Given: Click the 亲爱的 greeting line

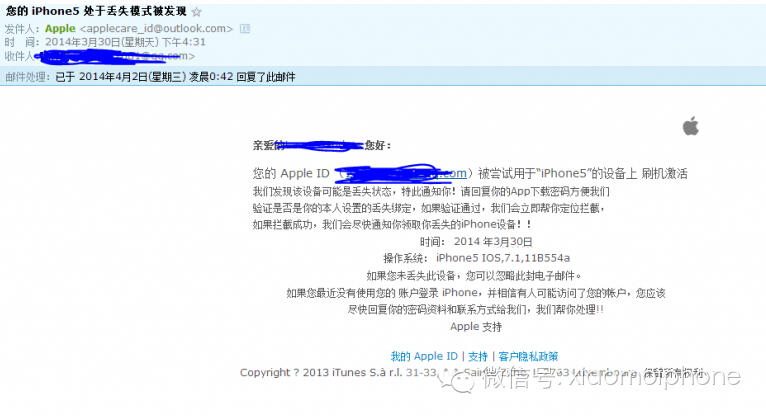Looking at the screenshot, I should pyautogui.click(x=321, y=145).
